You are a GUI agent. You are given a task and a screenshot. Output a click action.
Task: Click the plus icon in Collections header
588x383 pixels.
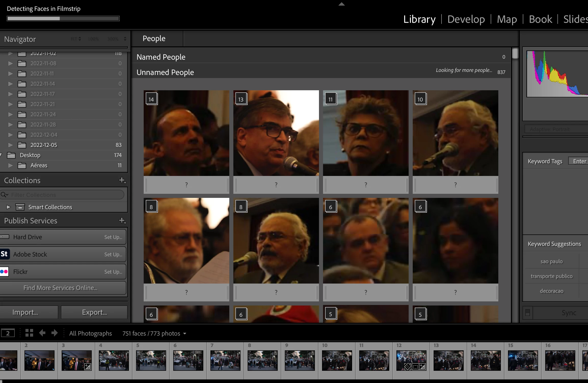click(x=122, y=180)
